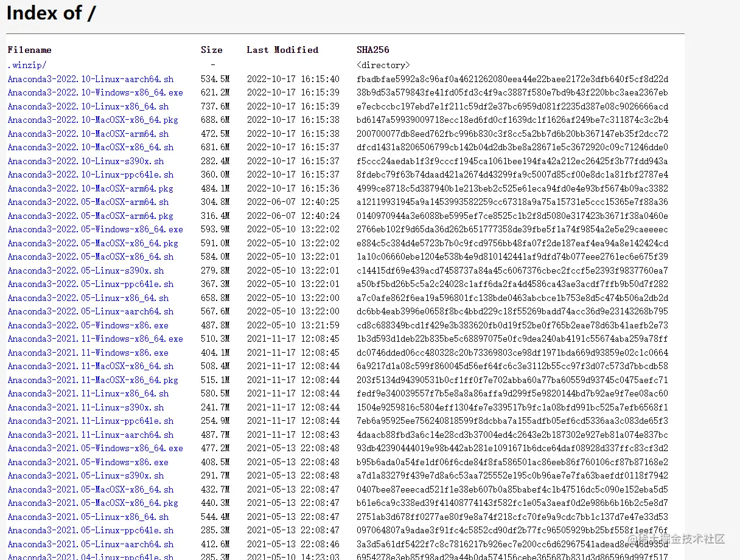The width and height of the screenshot is (740, 560).
Task: Click Anaconda3-2022.10-Linux-ppc64le.sh link
Action: (x=91, y=175)
